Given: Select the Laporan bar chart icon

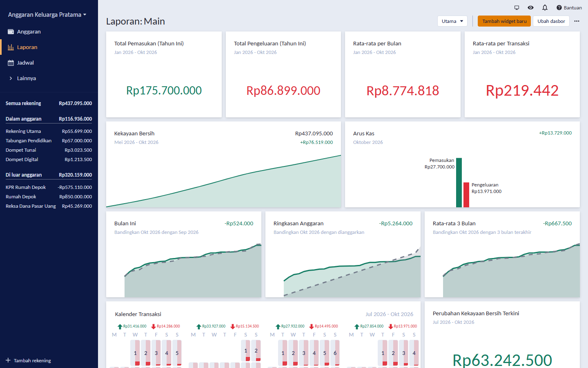Looking at the screenshot, I should tap(11, 47).
